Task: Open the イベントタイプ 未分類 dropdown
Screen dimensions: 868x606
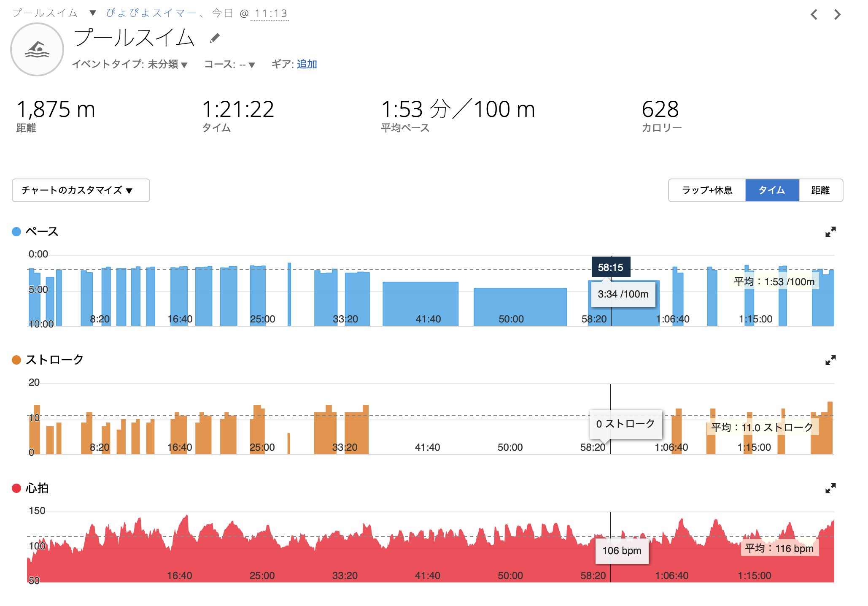Action: pos(130,64)
